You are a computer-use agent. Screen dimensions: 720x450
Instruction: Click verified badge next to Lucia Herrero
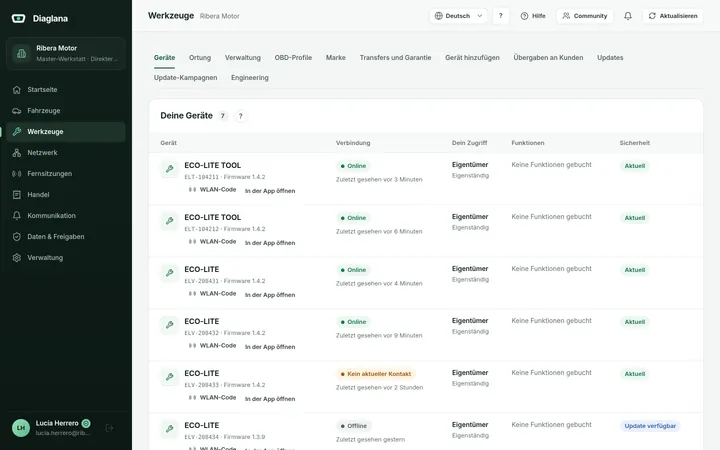[86, 423]
